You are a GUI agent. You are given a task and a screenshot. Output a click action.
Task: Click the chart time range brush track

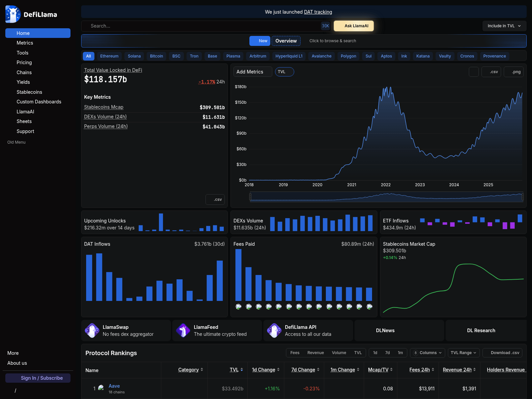386,197
